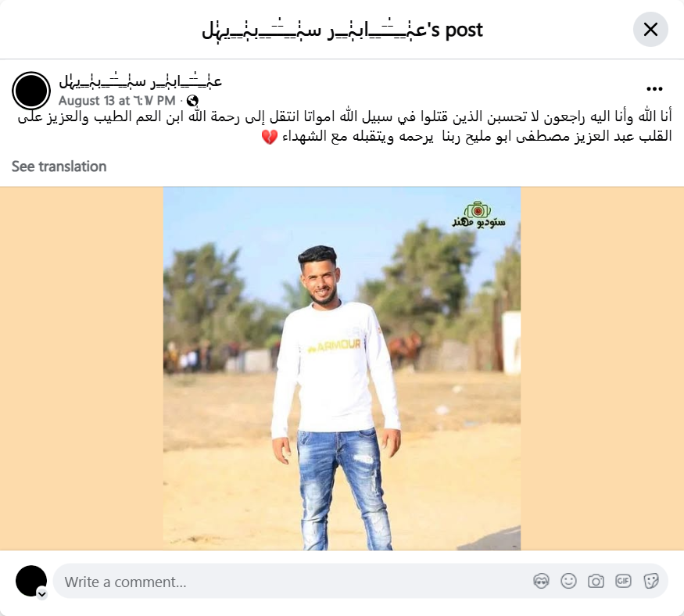Insert an avatar sticker into the comment
Viewport: 684px width, 616px height.
pyautogui.click(x=541, y=581)
